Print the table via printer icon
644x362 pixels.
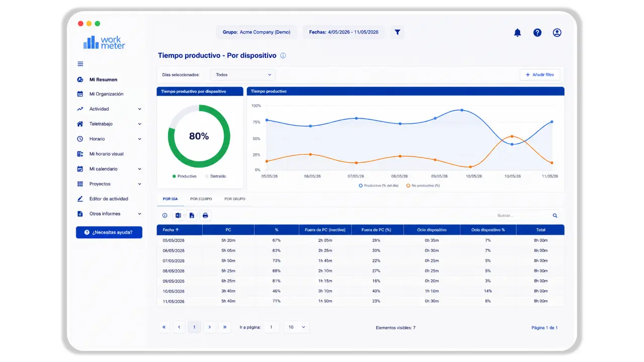205,215
